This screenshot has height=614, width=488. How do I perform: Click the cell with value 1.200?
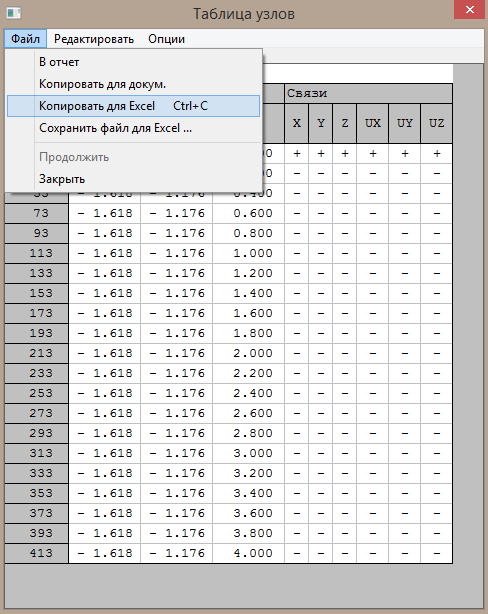(248, 273)
